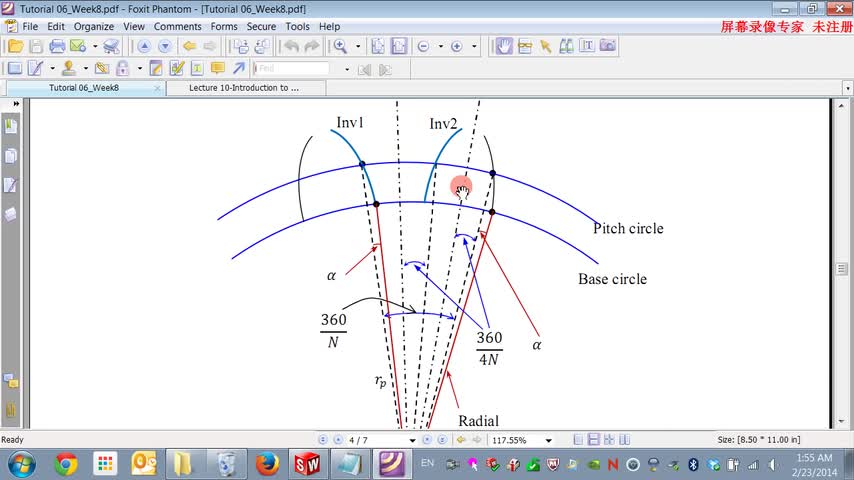
Task: Select the blue Arrow drawing tool
Action: 239,69
